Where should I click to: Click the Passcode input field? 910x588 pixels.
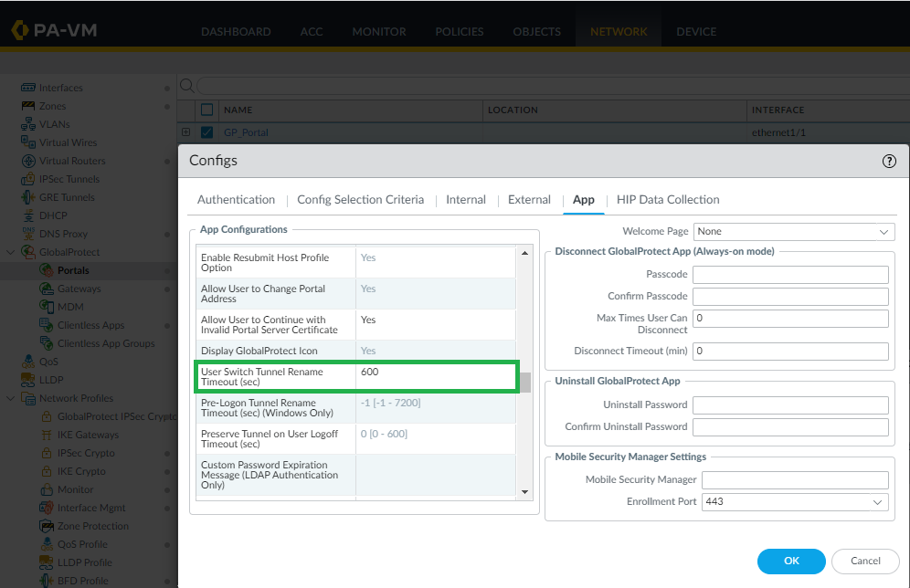tap(790, 275)
